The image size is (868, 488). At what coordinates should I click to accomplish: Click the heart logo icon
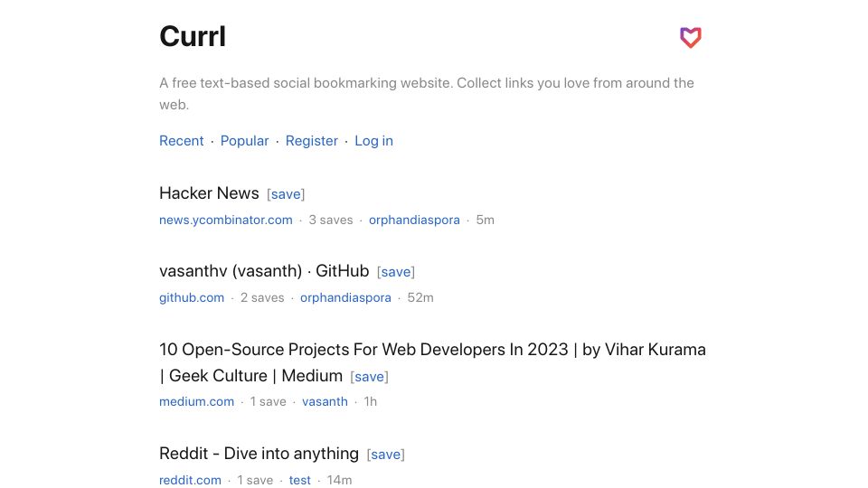pos(690,38)
